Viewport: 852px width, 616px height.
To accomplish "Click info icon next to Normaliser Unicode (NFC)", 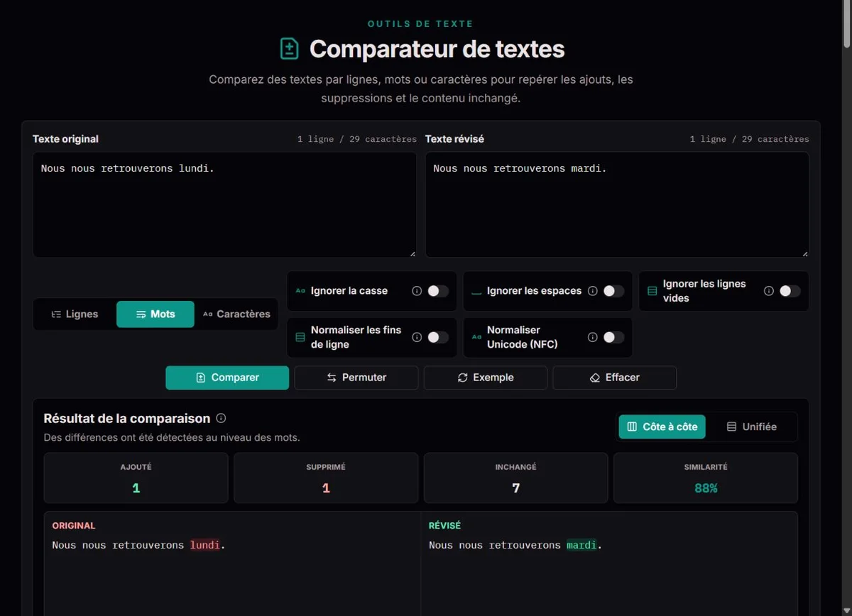I will point(593,337).
